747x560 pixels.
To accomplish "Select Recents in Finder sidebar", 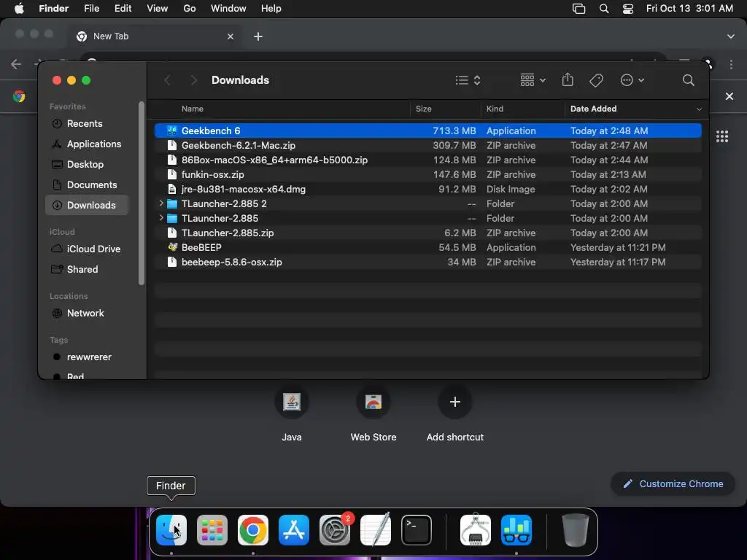I will point(87,123).
